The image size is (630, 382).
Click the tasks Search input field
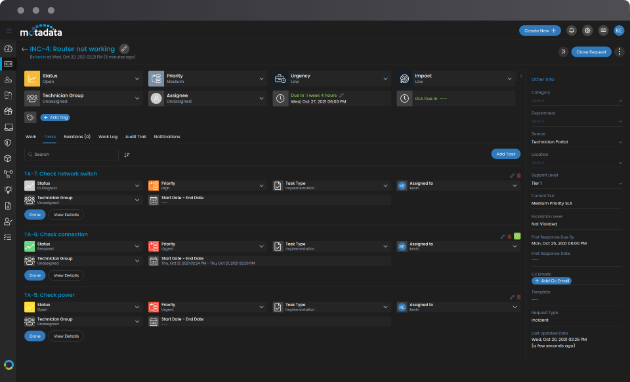[x=72, y=154]
